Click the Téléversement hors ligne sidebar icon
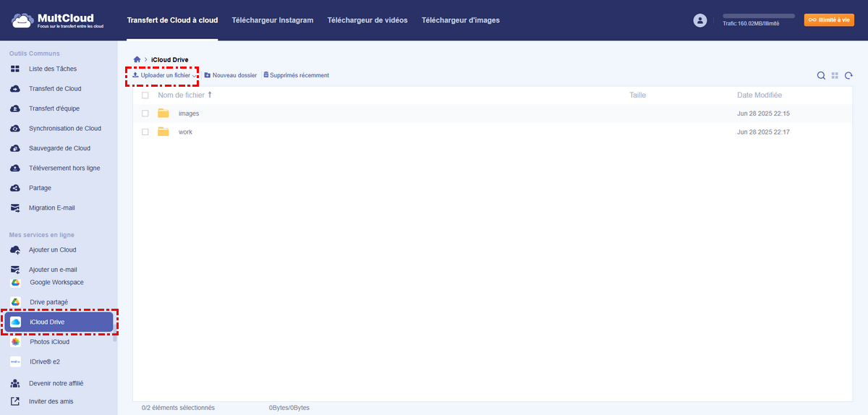 point(15,168)
